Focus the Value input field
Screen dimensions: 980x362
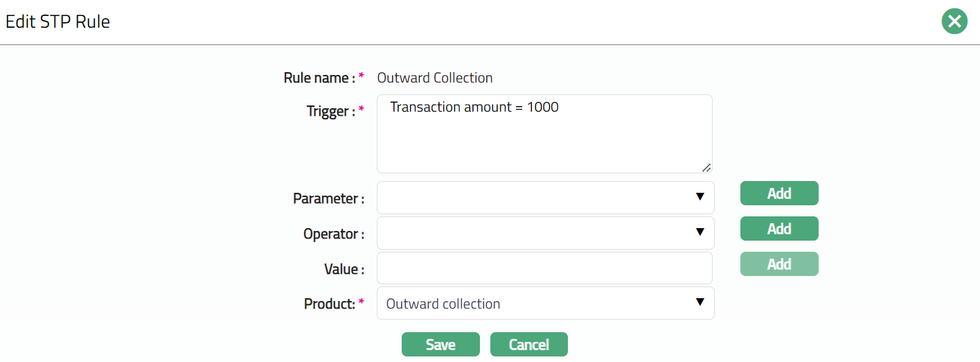(544, 268)
